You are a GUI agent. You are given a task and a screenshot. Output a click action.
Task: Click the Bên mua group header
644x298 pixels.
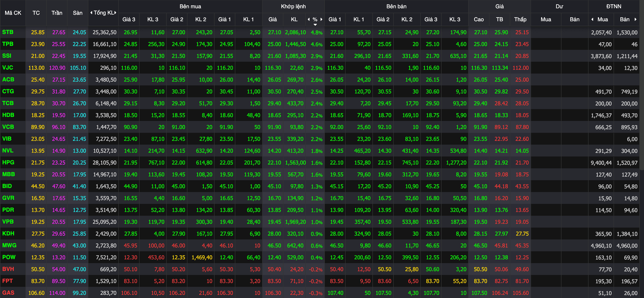pyautogui.click(x=190, y=6)
